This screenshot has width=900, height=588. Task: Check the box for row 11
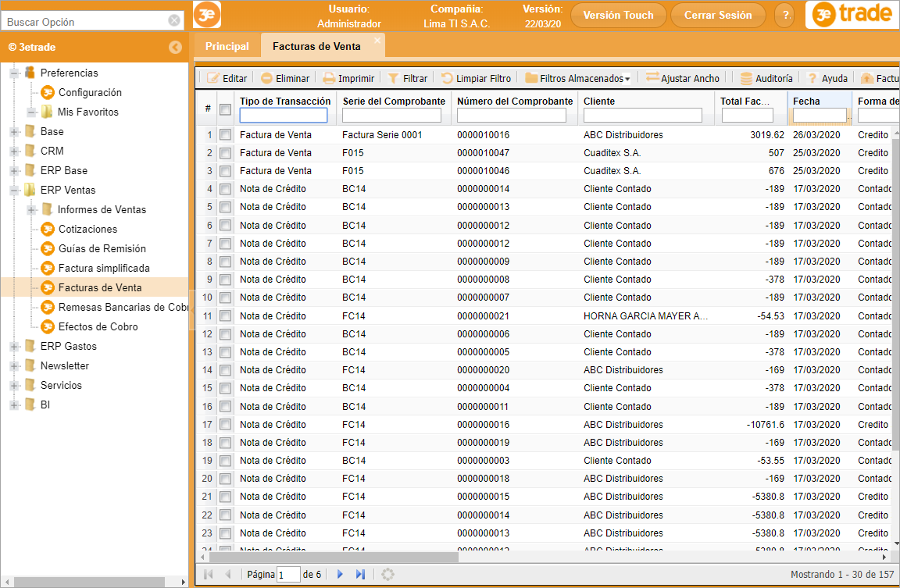[225, 316]
